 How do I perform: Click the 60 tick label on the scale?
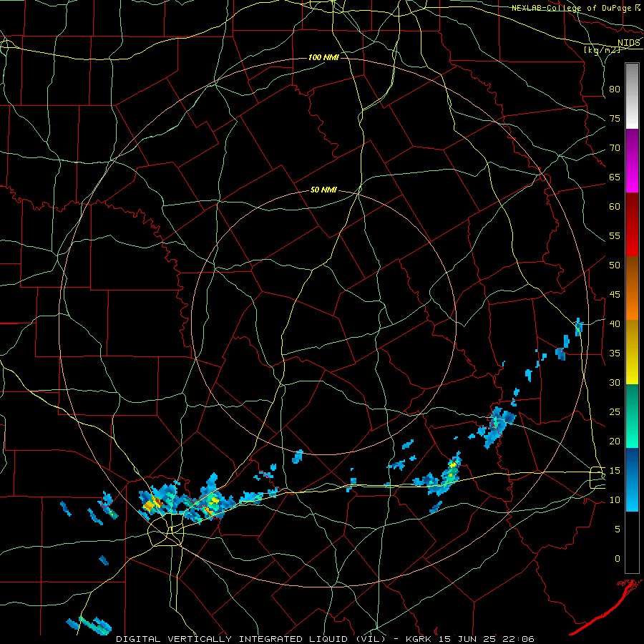[x=615, y=207]
